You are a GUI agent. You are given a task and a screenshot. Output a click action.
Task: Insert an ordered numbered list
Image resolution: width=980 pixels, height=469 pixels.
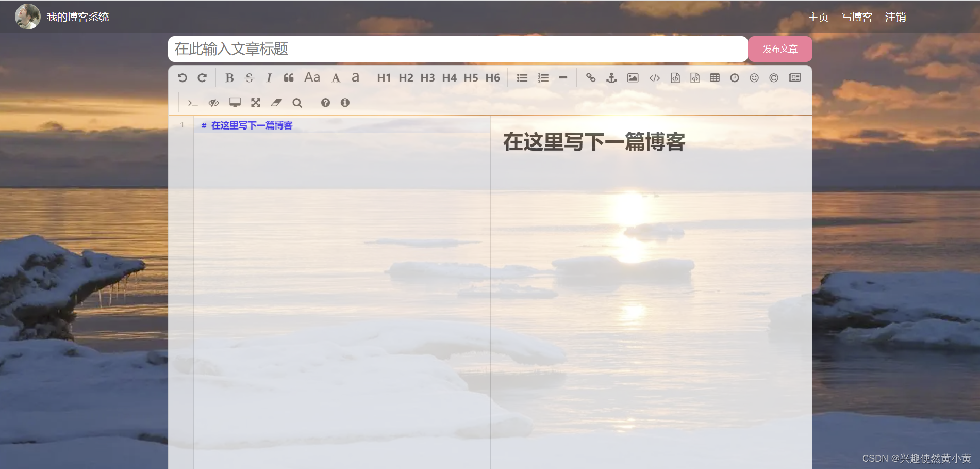point(543,78)
